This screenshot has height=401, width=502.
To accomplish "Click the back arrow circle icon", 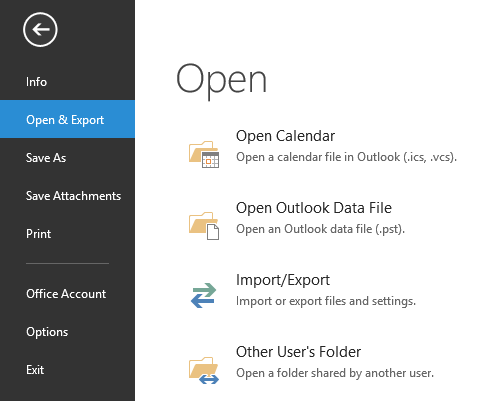I will coord(40,30).
